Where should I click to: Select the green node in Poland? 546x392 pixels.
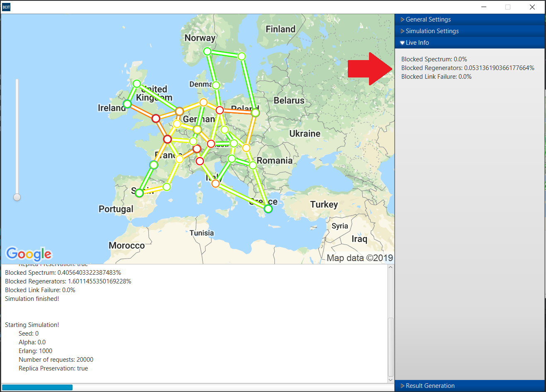tap(255, 113)
